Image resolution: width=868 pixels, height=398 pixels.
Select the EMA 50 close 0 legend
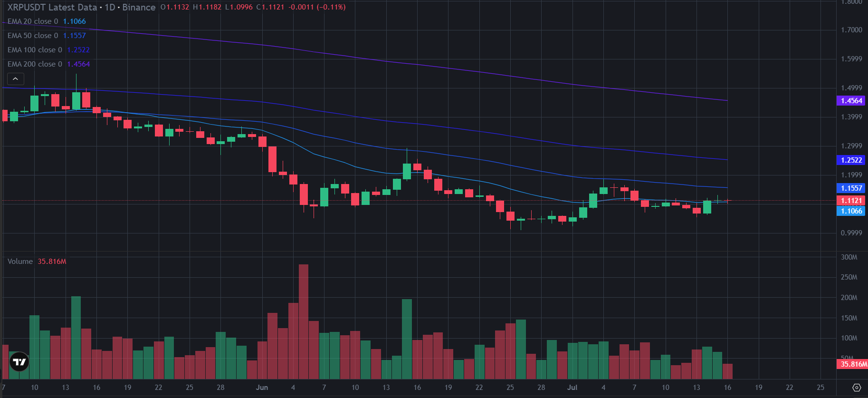coord(33,36)
